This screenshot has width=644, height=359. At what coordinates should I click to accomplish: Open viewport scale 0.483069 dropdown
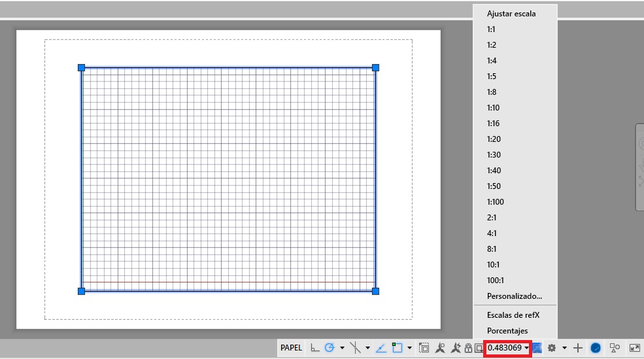508,348
